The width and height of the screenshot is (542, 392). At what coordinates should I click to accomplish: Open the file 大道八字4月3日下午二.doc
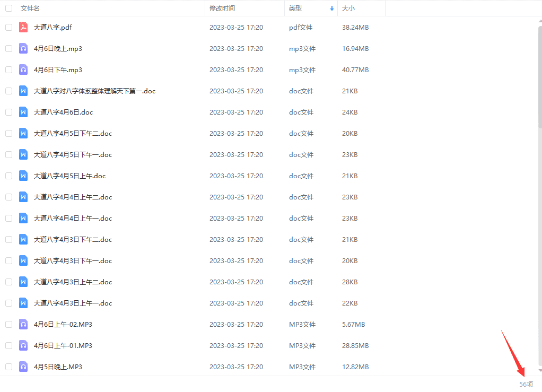coord(73,239)
